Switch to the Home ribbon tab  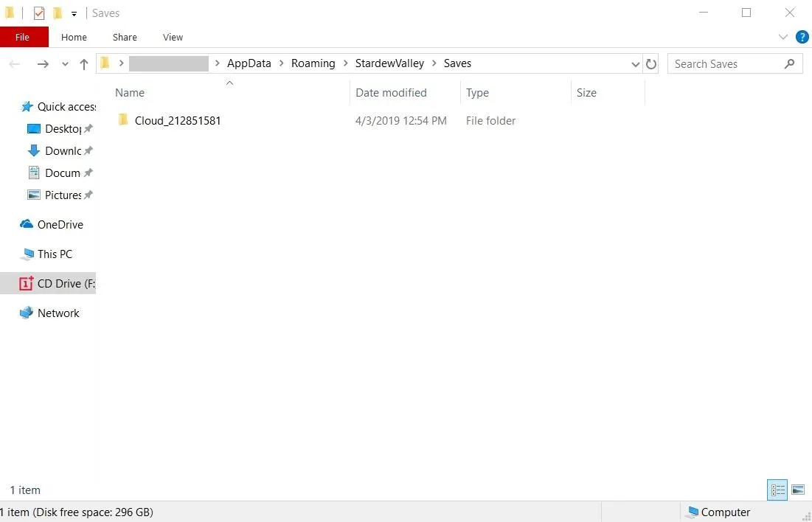(x=74, y=37)
